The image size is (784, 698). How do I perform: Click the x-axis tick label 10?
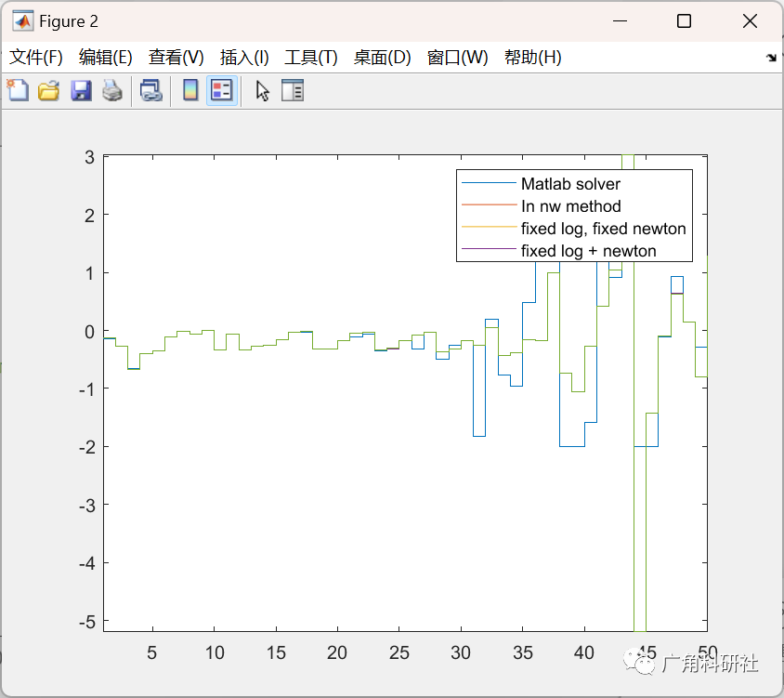tap(215, 652)
